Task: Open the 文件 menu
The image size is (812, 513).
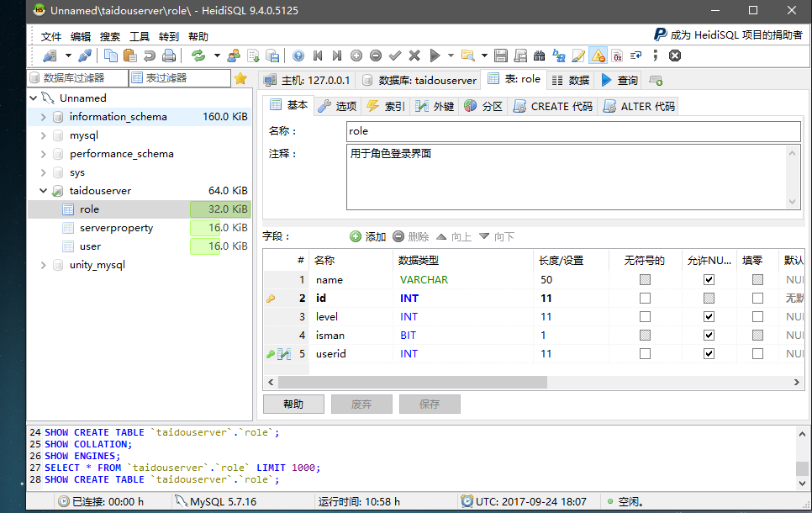Action: [x=50, y=36]
